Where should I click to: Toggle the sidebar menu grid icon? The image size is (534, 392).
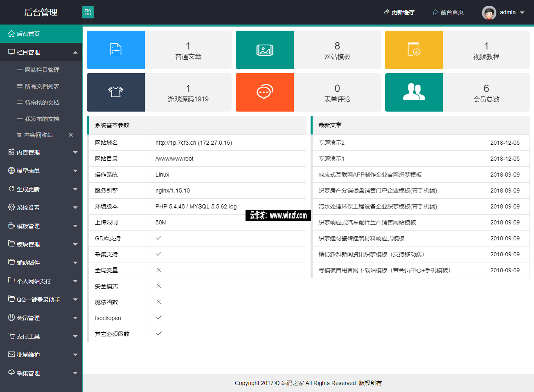[88, 12]
